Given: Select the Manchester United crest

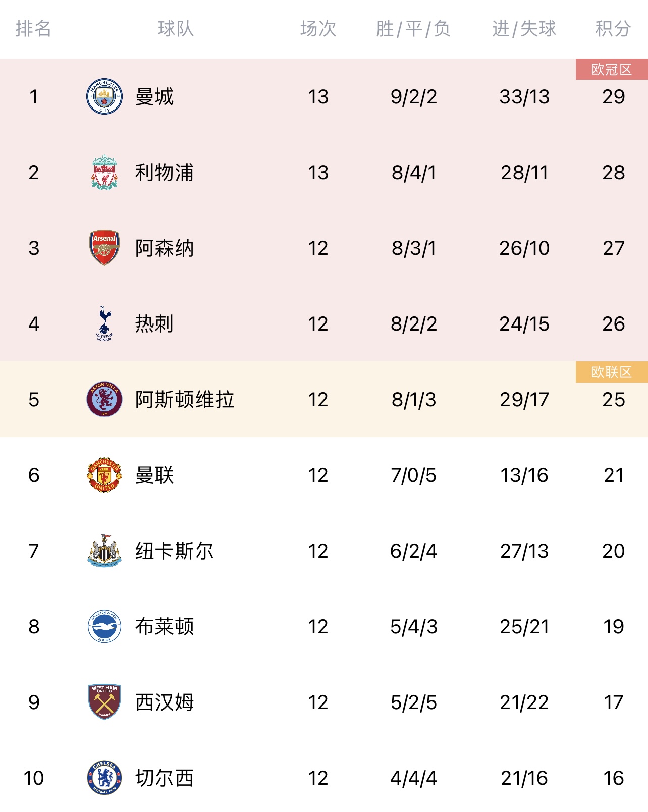Looking at the screenshot, I should 104,475.
